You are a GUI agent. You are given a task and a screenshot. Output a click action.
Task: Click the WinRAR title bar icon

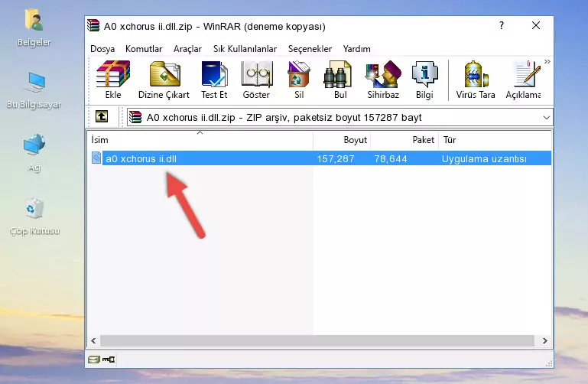tap(93, 25)
